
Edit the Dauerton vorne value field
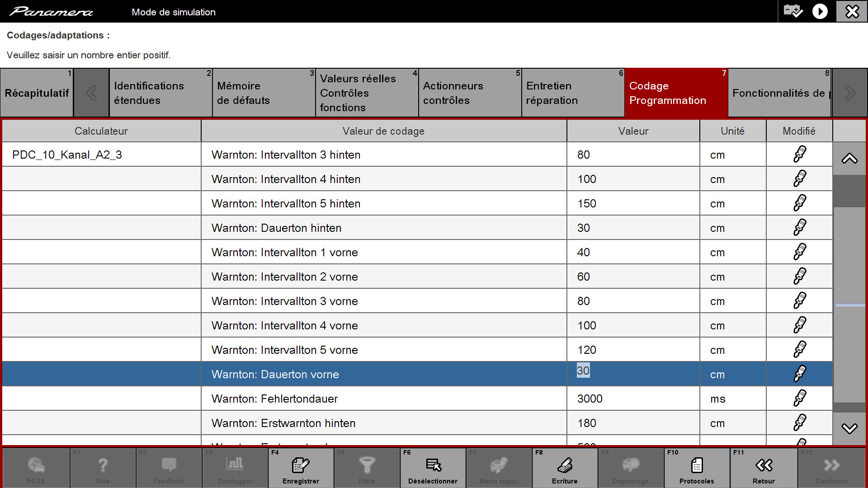[x=633, y=374]
